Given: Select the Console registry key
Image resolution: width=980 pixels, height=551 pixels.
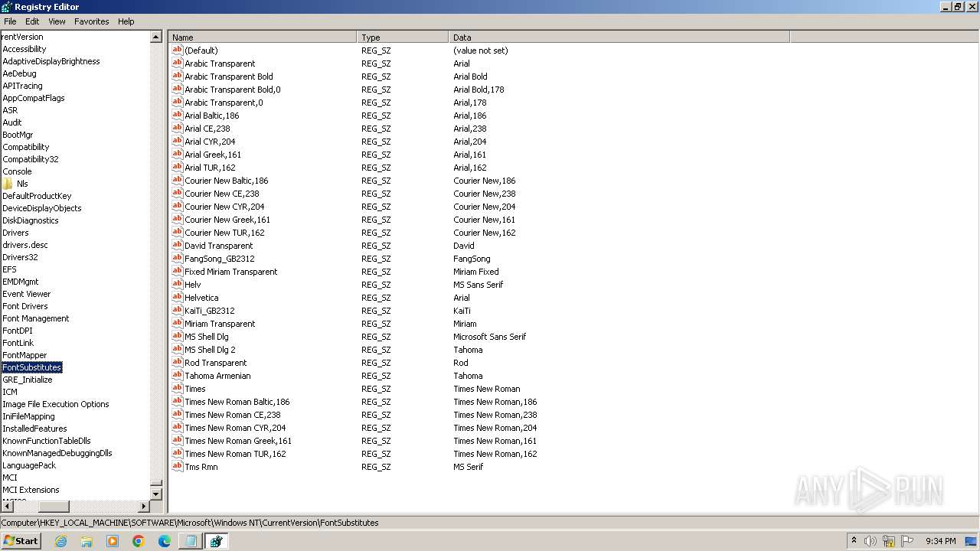Looking at the screenshot, I should point(17,171).
